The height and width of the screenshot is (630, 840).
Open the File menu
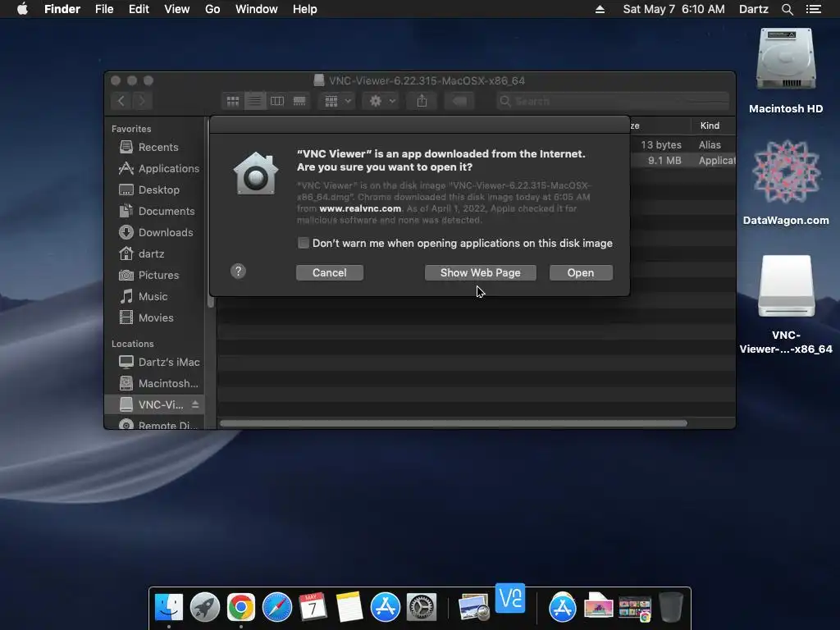(x=104, y=9)
